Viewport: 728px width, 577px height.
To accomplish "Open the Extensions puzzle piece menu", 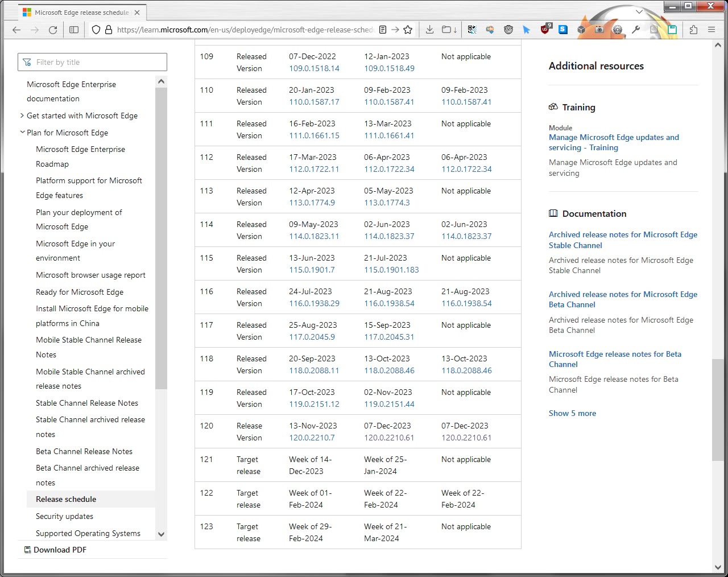I will tap(693, 30).
